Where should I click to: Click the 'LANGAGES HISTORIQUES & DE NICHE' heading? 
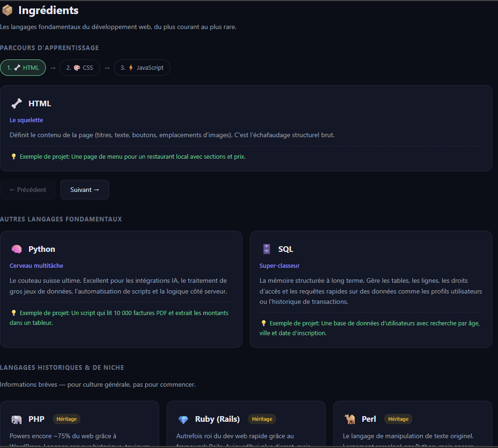point(62,367)
